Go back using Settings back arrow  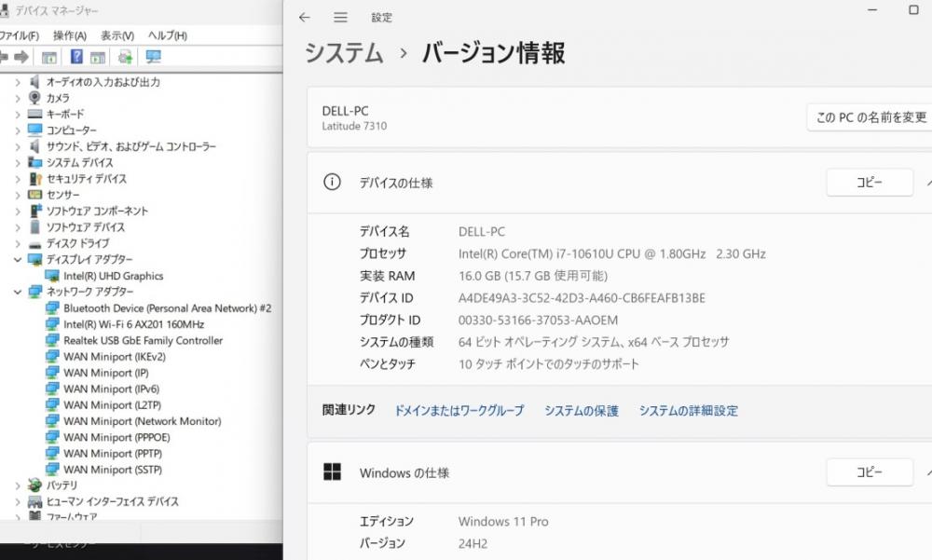tap(305, 18)
